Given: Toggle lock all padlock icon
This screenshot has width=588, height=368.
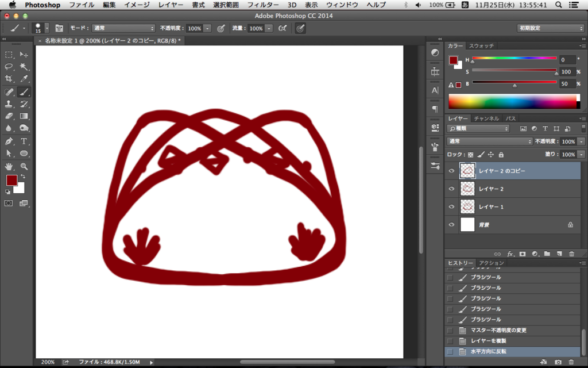Looking at the screenshot, I should (x=501, y=155).
